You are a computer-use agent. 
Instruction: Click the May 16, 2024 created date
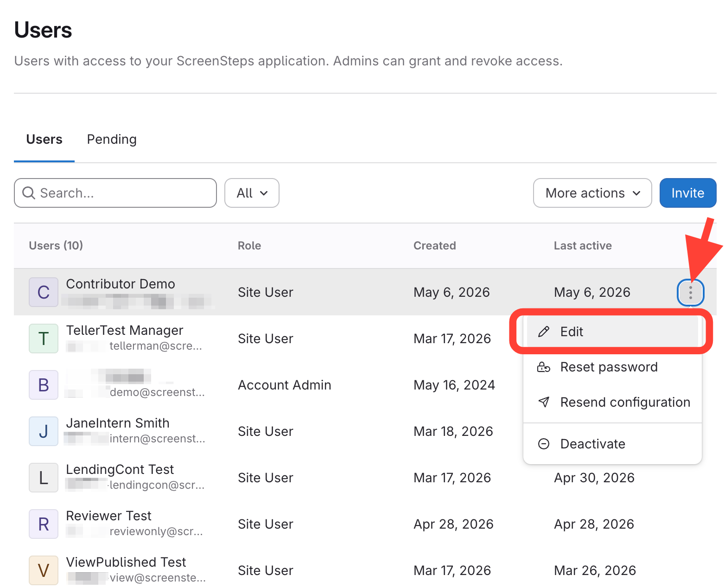pos(454,385)
